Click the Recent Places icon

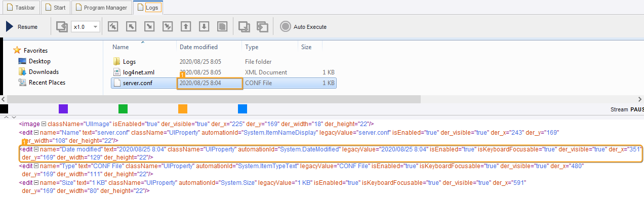22,83
